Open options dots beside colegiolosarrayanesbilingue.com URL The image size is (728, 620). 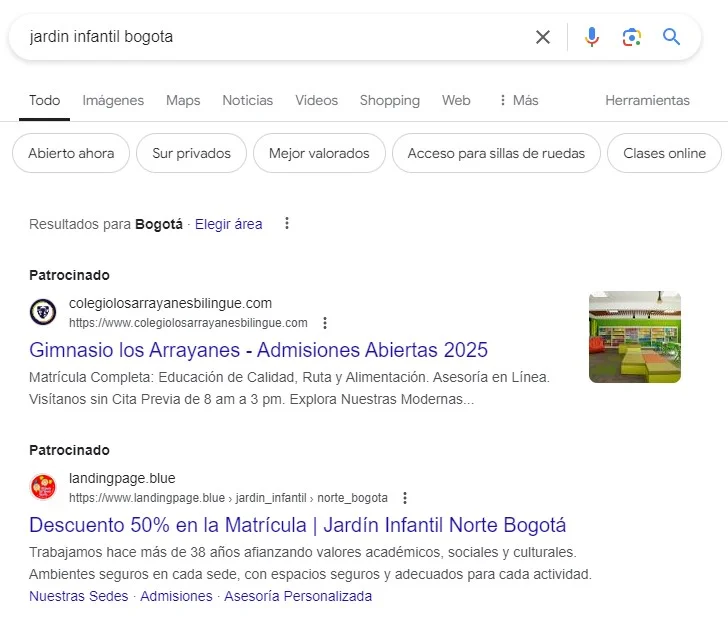click(325, 323)
